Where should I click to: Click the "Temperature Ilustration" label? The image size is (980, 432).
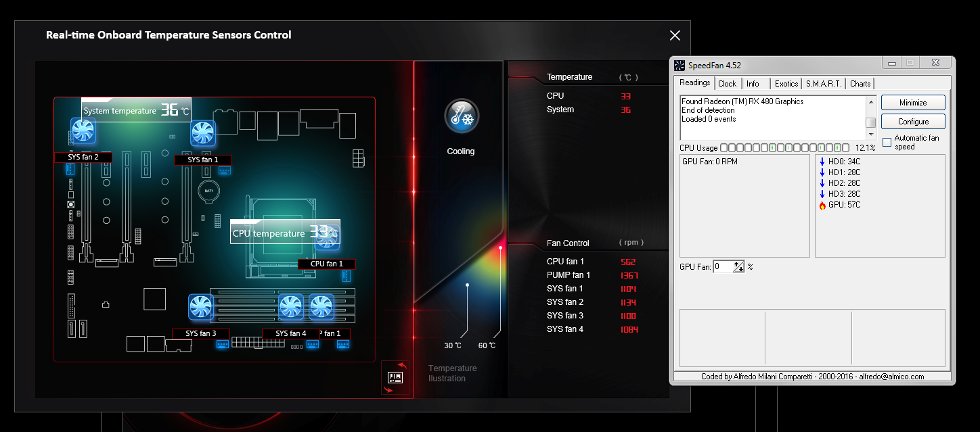pos(452,373)
